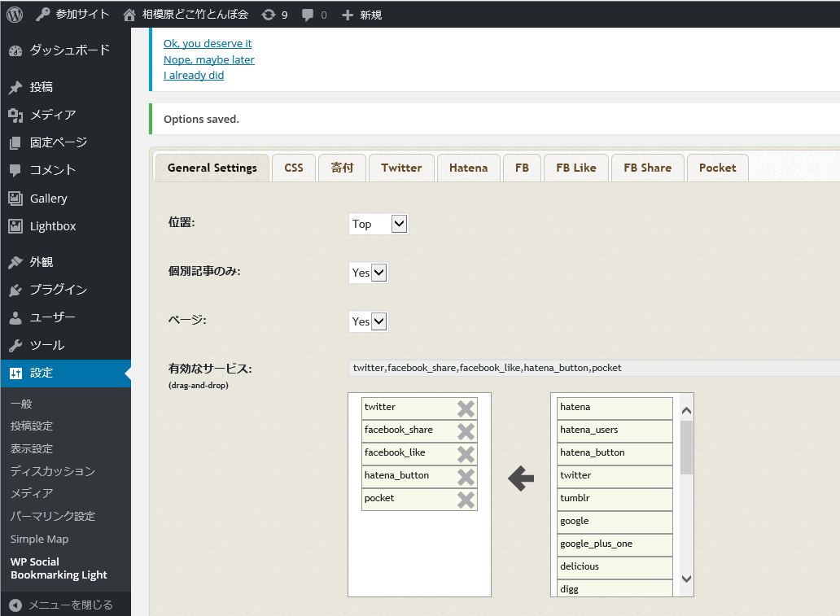
Task: Click the available services scrollbar thumb
Action: tap(686, 448)
